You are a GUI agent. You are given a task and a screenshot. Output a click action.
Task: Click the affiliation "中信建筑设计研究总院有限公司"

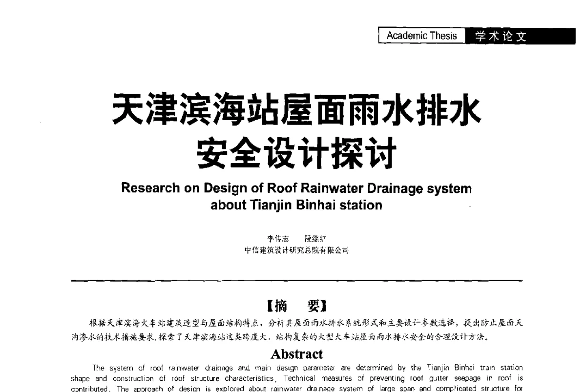coord(296,250)
